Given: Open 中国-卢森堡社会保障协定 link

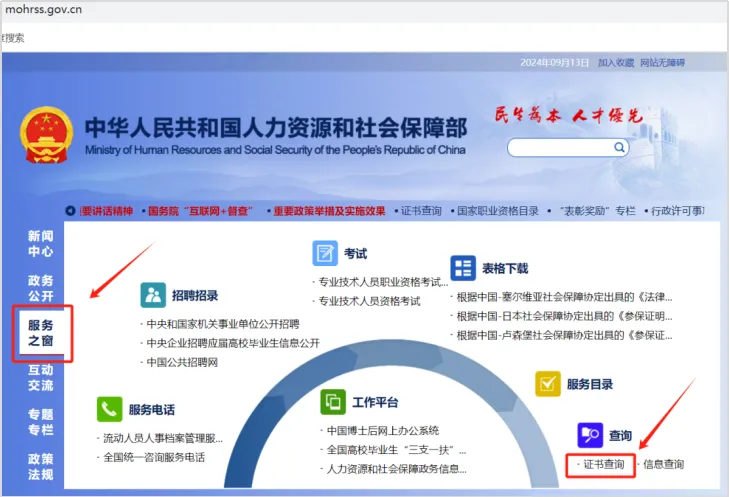Looking at the screenshot, I should tap(564, 336).
